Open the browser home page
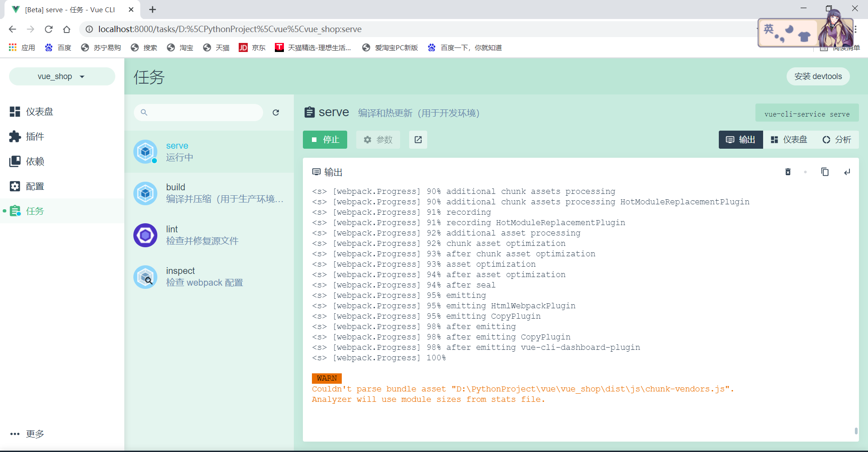 (66, 29)
